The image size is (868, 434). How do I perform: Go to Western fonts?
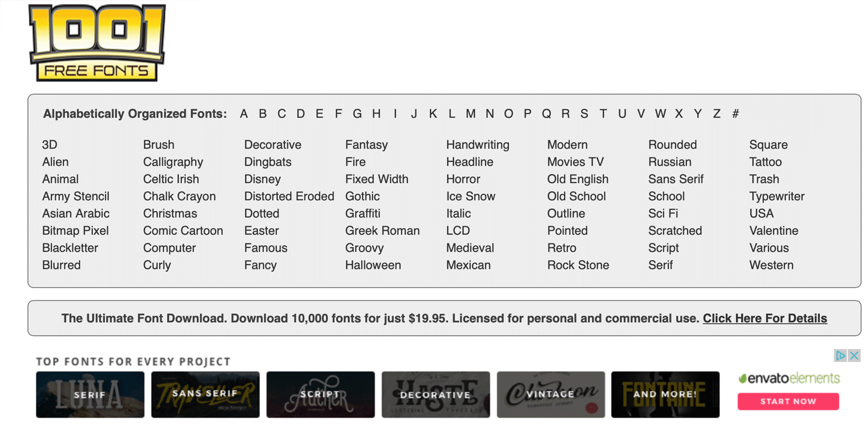coord(771,265)
